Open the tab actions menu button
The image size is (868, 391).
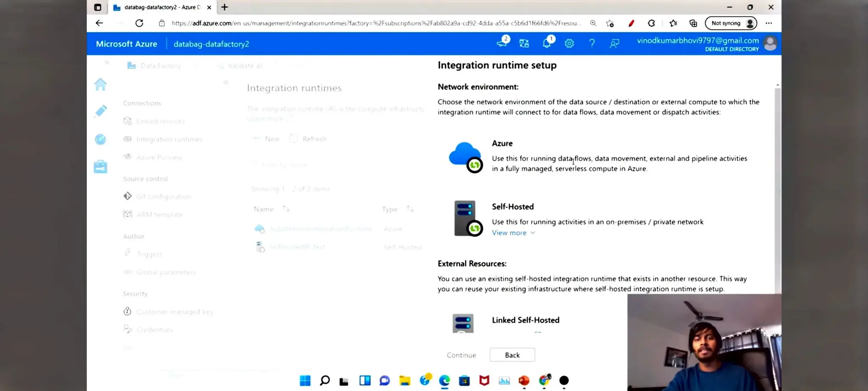98,7
